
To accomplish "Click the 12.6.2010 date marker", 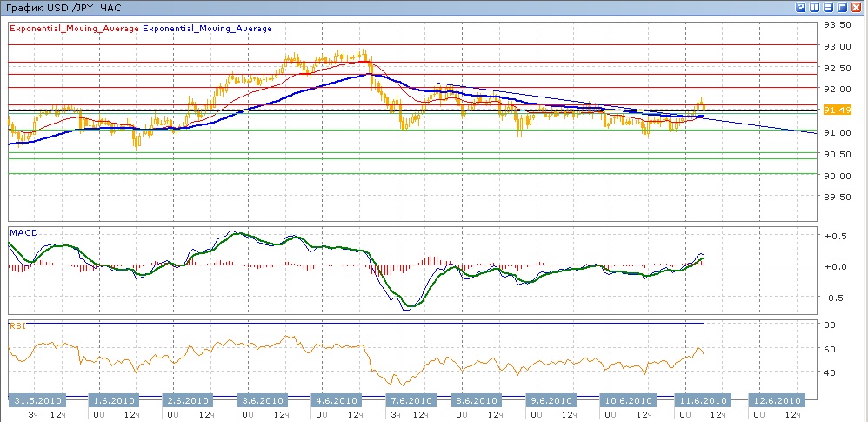I will coord(776,400).
